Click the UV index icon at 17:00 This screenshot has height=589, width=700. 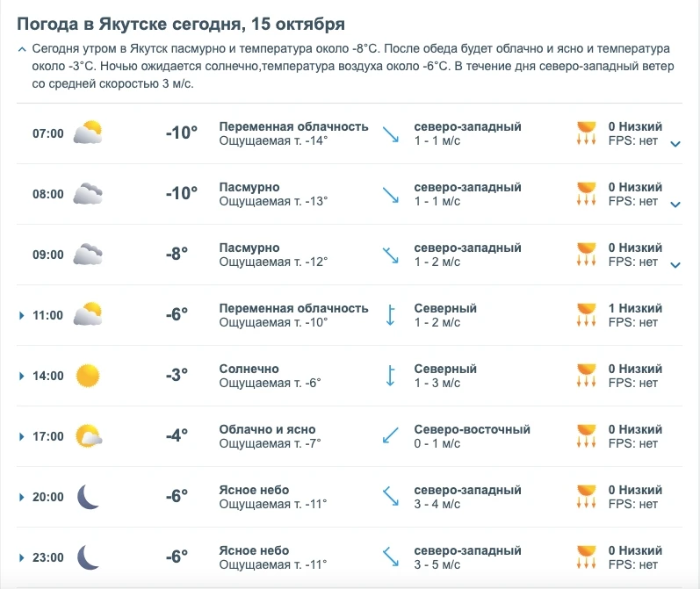point(586,436)
